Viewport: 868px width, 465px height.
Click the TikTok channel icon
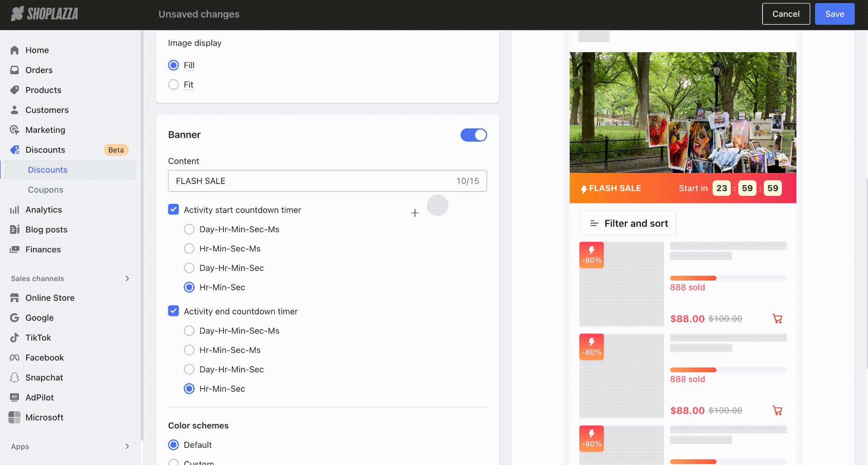pyautogui.click(x=15, y=337)
